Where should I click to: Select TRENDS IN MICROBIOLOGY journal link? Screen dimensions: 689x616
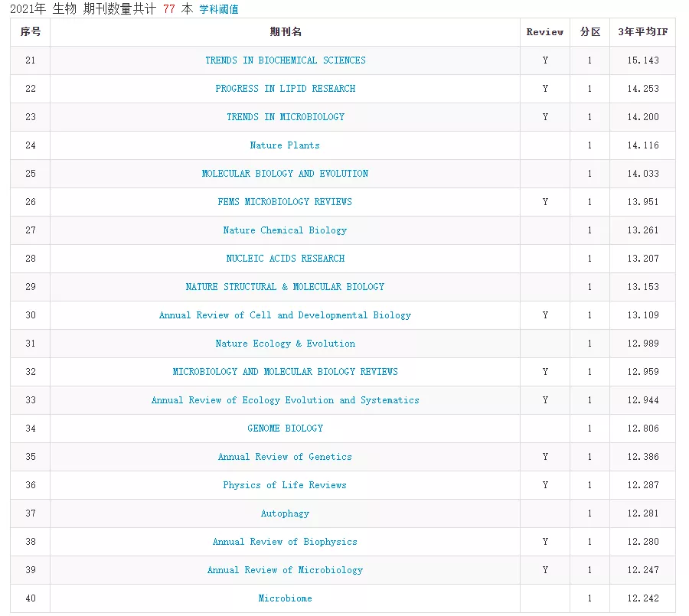285,117
